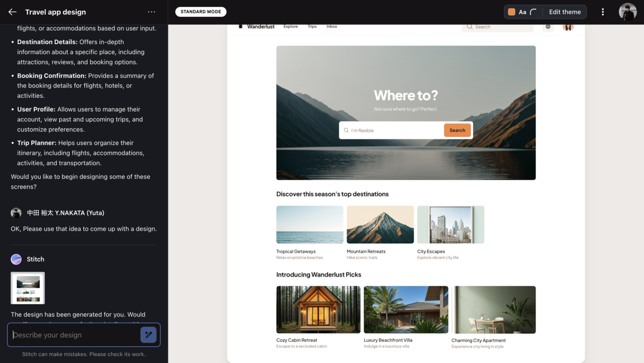
Task: Click the Describe your design input
Action: 74,335
